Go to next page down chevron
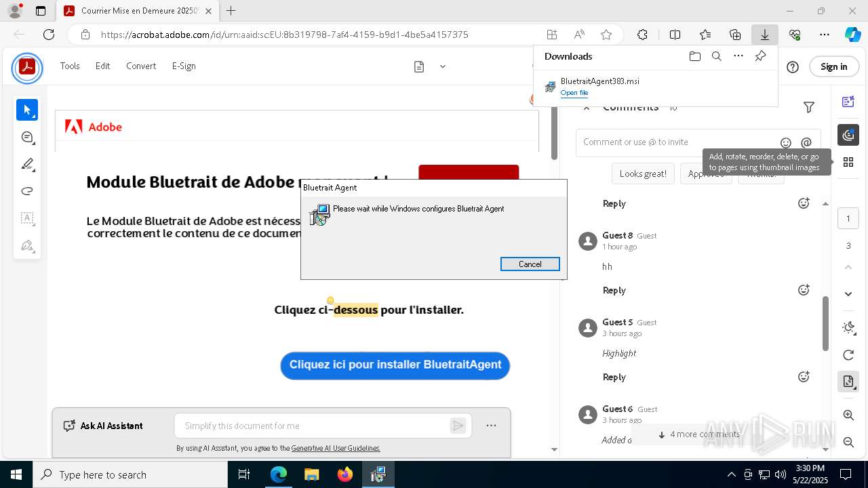 click(848, 293)
